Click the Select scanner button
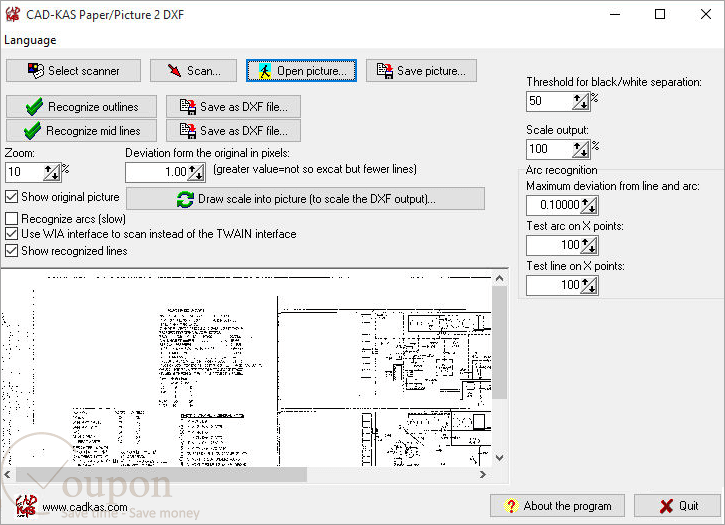This screenshot has width=725, height=525. click(x=74, y=71)
